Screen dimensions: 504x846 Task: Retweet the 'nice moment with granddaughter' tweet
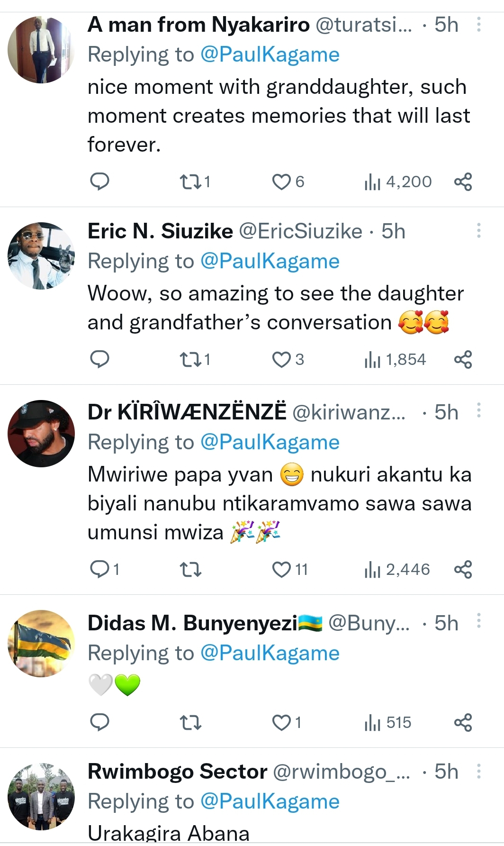tap(190, 182)
